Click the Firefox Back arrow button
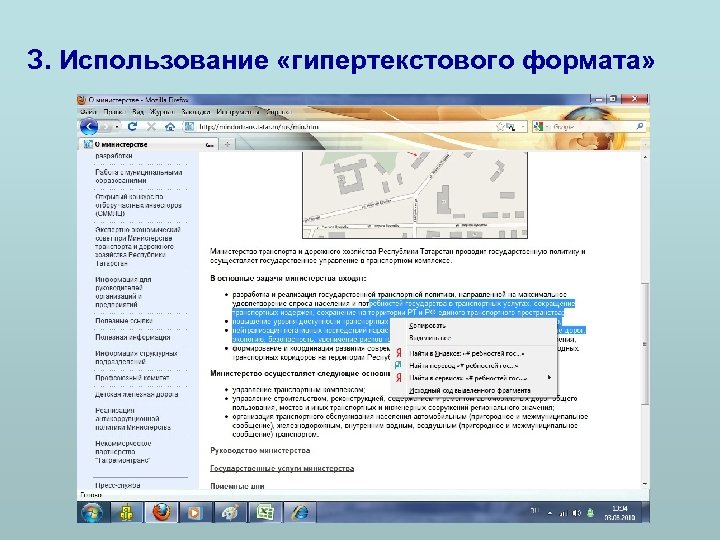This screenshot has width=720, height=540. 89,126
